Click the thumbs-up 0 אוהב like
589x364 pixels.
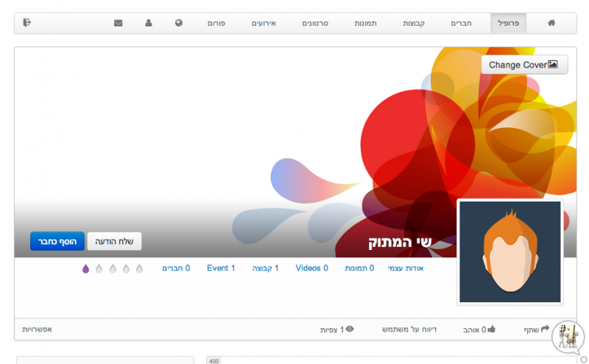click(x=479, y=329)
